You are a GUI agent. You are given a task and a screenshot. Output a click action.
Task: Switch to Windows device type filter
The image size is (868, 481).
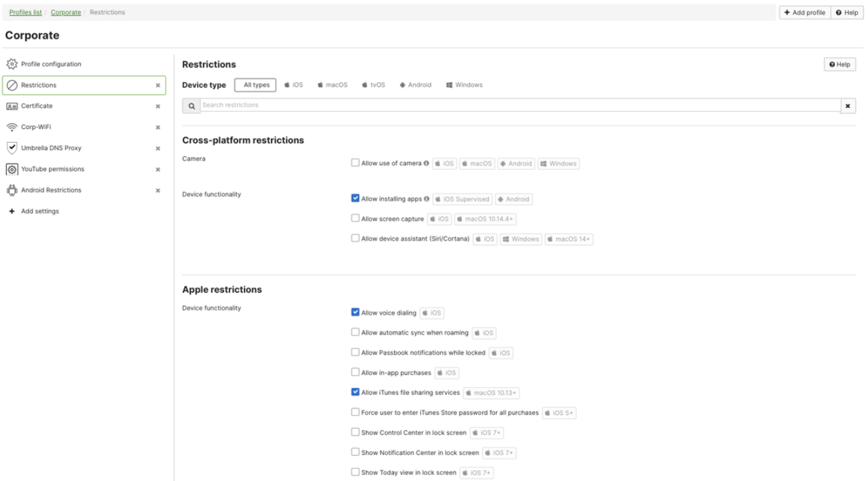(x=464, y=85)
